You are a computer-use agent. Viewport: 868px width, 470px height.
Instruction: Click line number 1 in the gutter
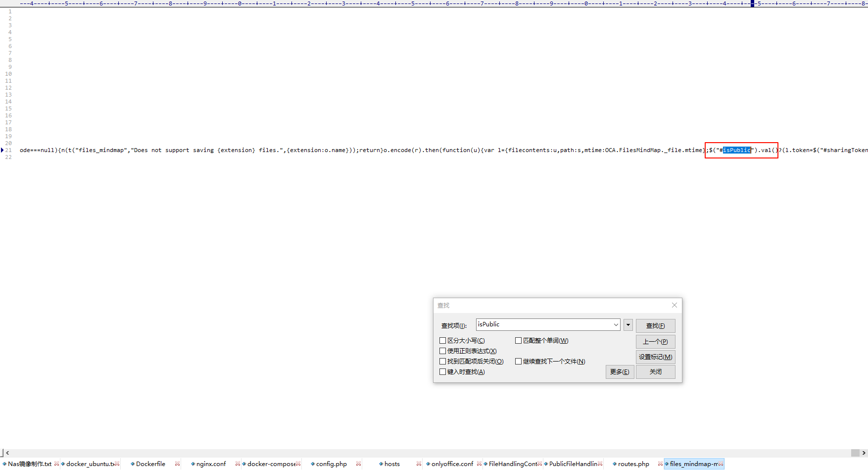click(x=10, y=11)
